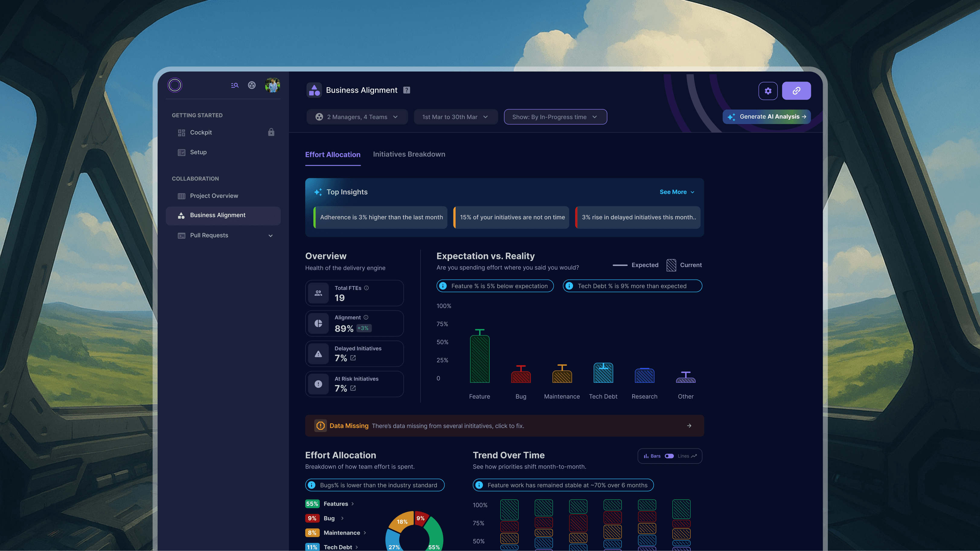Open the At Risk Initiatives external link icon
980x551 pixels.
pyautogui.click(x=353, y=388)
